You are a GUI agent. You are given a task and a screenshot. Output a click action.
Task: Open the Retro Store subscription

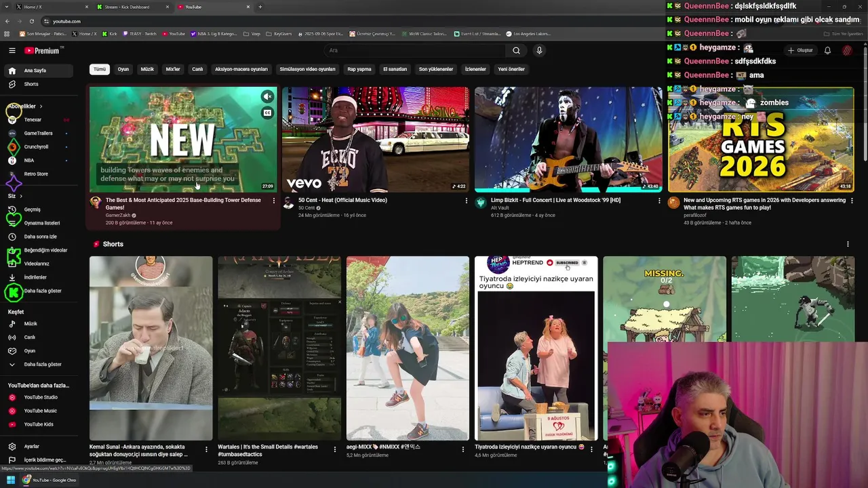click(38, 174)
